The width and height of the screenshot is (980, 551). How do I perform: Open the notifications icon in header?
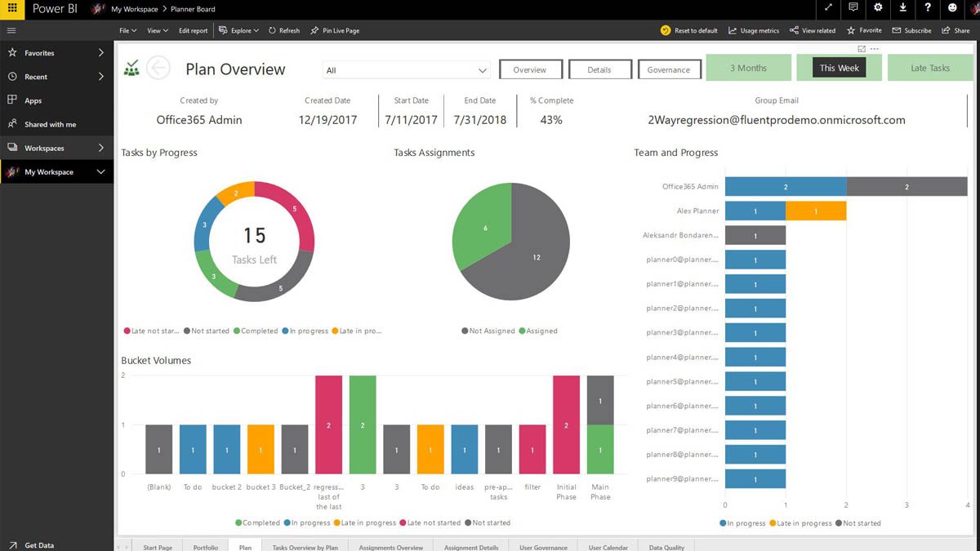tap(853, 8)
